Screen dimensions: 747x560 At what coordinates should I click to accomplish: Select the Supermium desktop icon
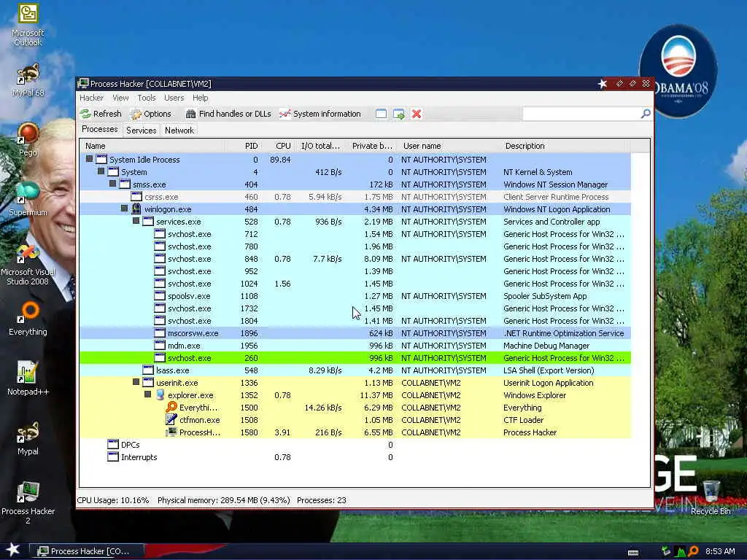[x=28, y=199]
